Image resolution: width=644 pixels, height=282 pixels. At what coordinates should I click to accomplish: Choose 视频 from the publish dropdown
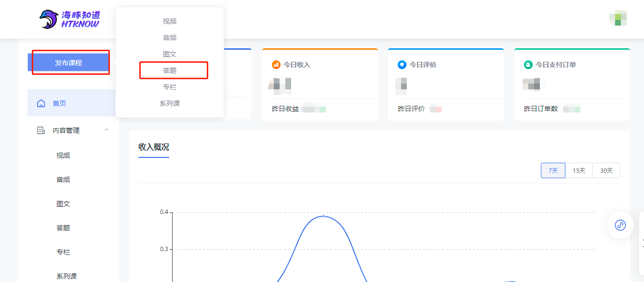click(x=170, y=21)
